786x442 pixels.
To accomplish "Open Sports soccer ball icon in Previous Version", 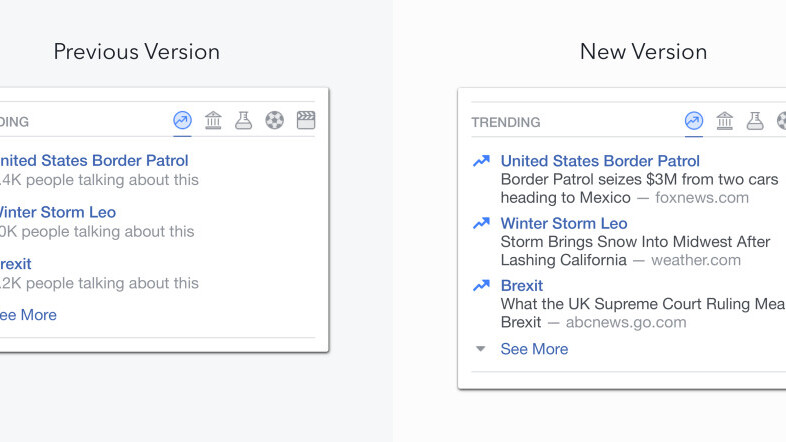I will (275, 121).
